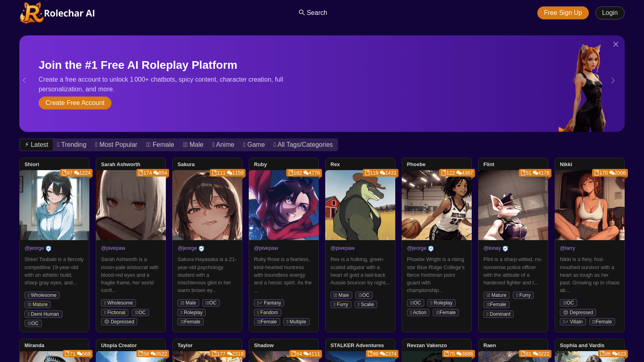Click Create Free Account button
The image size is (644, 362).
tap(75, 103)
